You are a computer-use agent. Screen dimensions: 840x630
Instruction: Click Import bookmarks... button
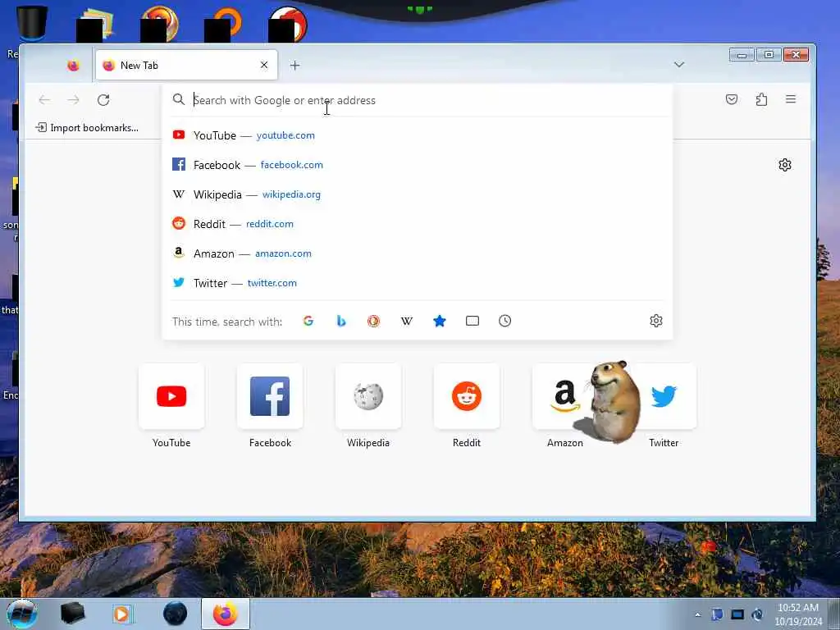pos(87,127)
